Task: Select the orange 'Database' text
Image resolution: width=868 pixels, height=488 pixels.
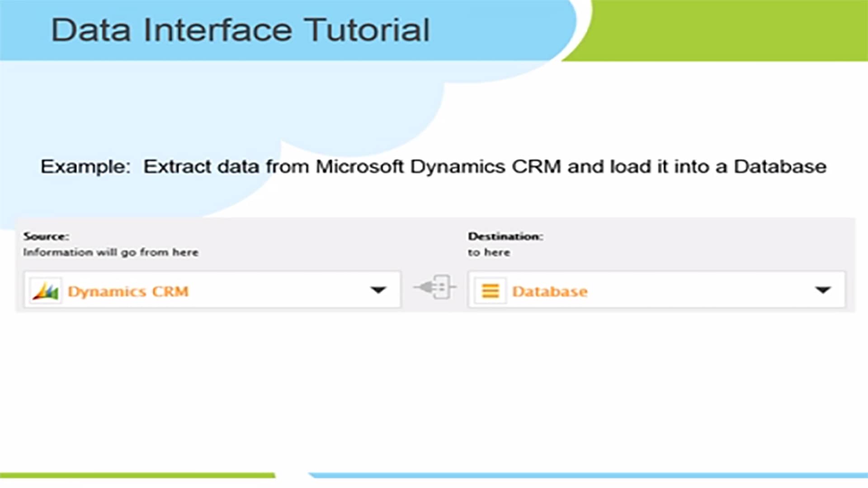Action: (x=550, y=291)
